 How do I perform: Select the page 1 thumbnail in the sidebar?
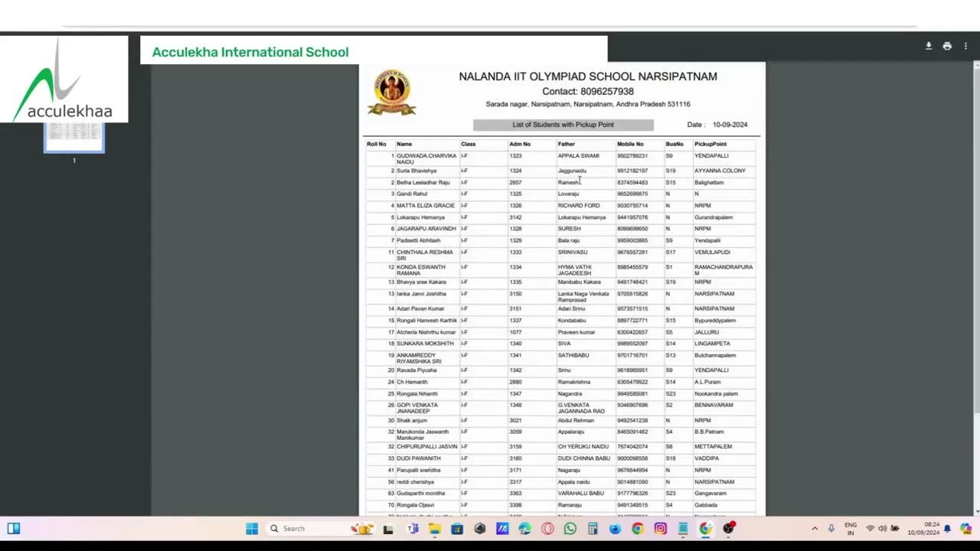tap(74, 138)
